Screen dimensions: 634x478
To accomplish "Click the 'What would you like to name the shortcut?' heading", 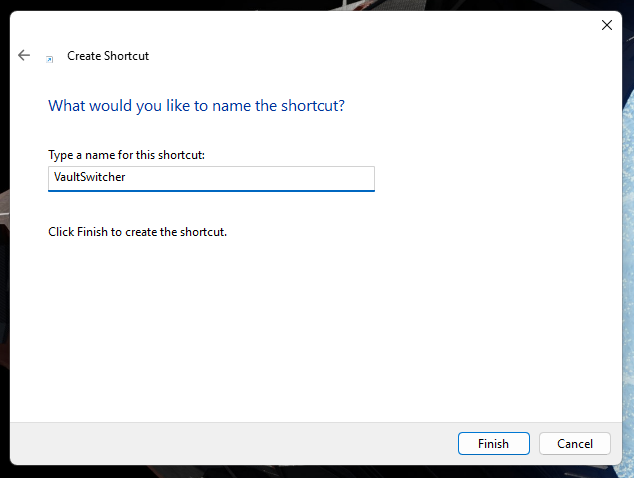I will (x=197, y=106).
